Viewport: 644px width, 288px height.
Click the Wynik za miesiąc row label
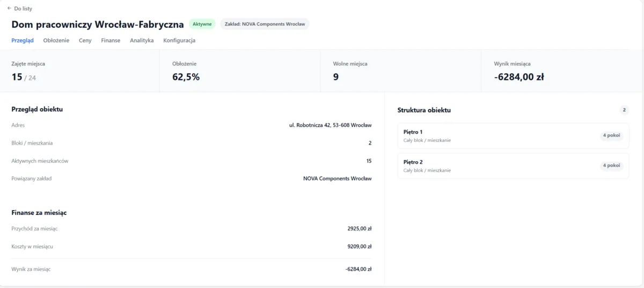tap(31, 269)
